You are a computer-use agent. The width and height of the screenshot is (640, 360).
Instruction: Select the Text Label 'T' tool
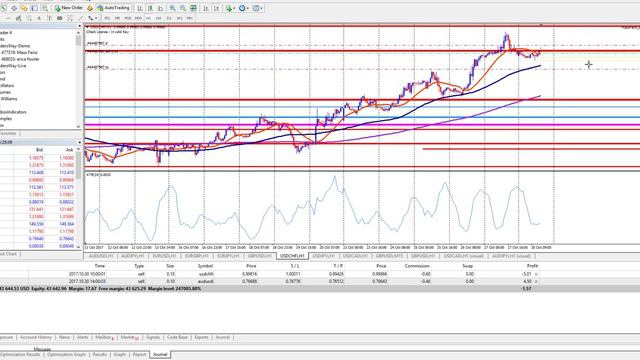pos(49,18)
